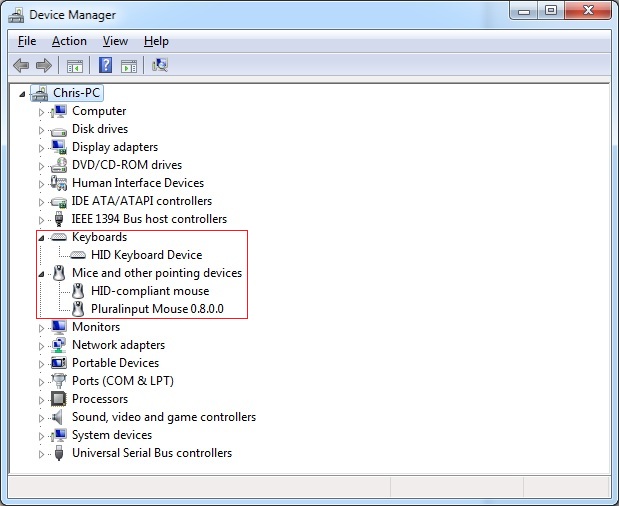Open the Action menu
This screenshot has width=619, height=506.
click(69, 41)
